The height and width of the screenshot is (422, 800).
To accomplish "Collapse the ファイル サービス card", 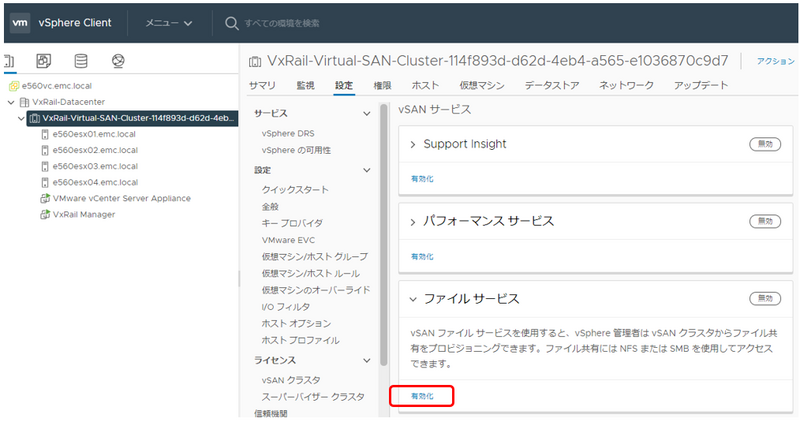I will (x=413, y=299).
